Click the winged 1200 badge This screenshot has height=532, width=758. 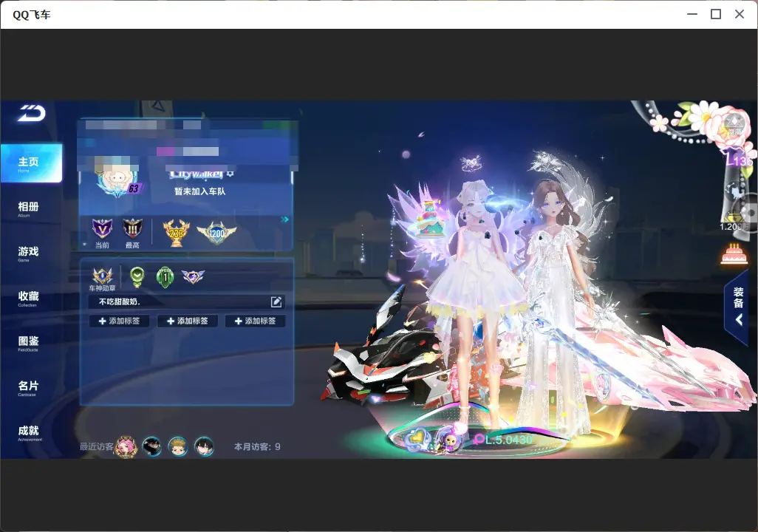pyautogui.click(x=216, y=233)
